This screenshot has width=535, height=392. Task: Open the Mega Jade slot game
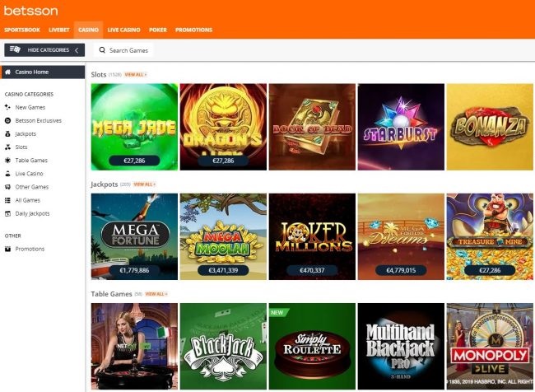[134, 127]
